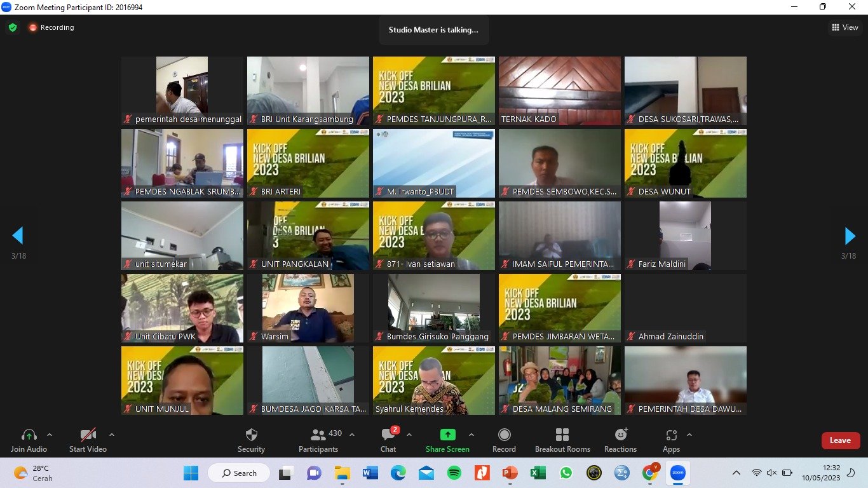
Task: Open the Mail app from the taskbar
Action: (426, 473)
